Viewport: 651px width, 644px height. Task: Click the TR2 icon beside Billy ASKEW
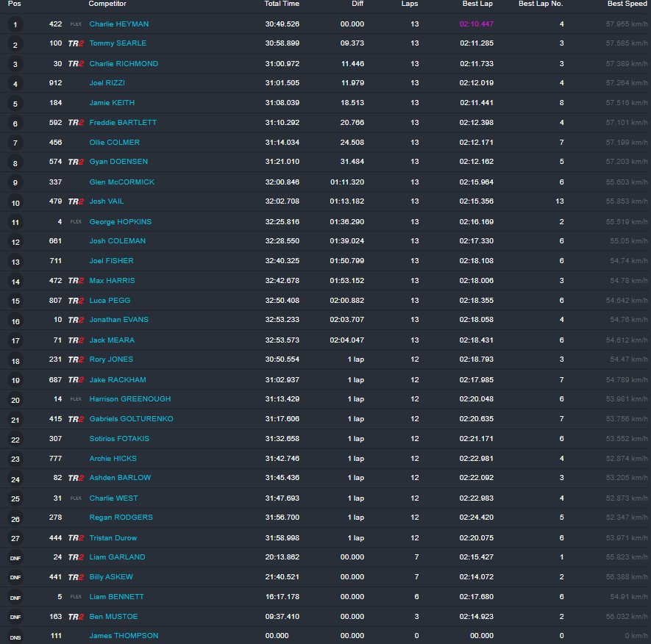click(76, 578)
